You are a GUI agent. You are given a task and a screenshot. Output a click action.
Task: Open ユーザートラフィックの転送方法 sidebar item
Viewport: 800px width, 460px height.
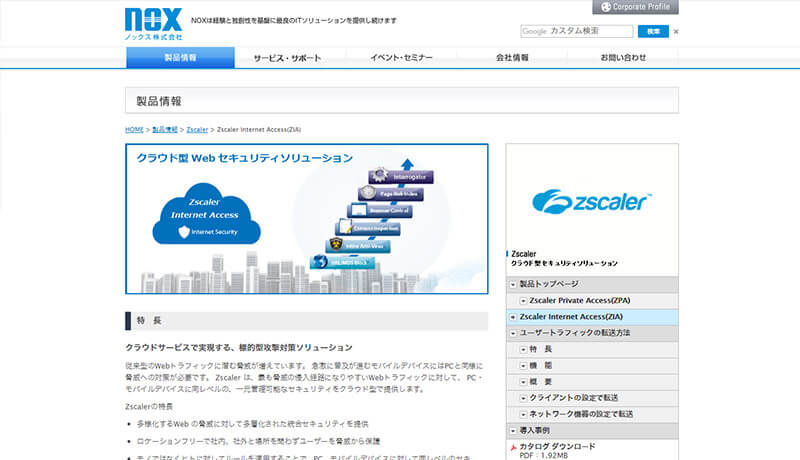[x=592, y=333]
